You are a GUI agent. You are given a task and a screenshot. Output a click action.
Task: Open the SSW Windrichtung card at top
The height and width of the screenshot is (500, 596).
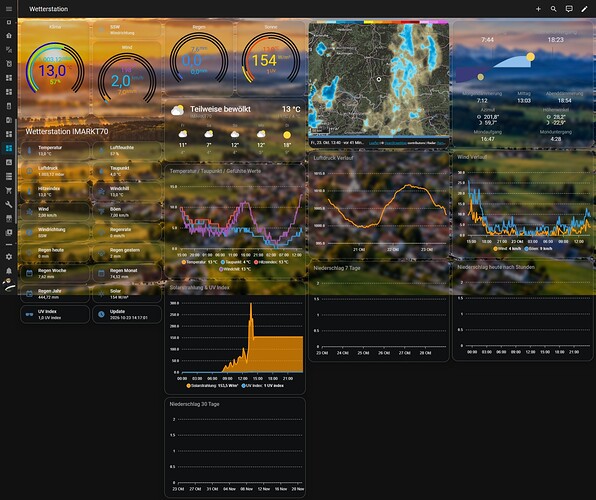127,30
